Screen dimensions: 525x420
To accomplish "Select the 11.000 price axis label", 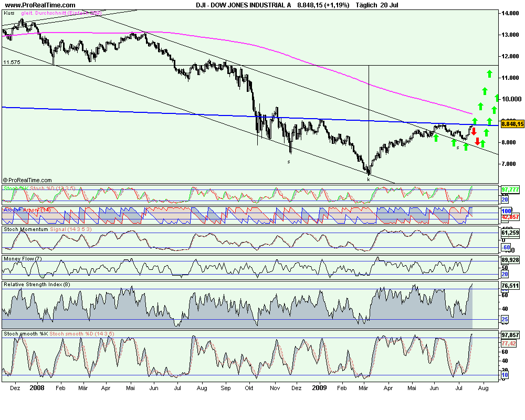I will point(510,78).
